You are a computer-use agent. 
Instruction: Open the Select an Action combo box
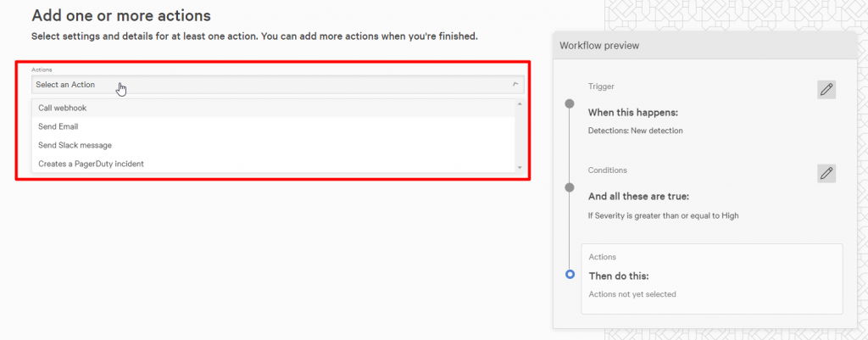pyautogui.click(x=278, y=85)
